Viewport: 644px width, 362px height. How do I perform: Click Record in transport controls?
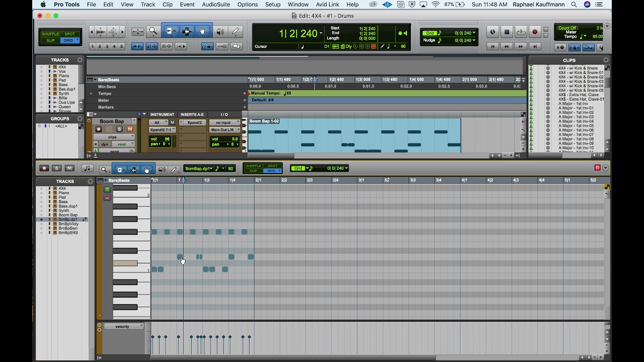(x=535, y=32)
